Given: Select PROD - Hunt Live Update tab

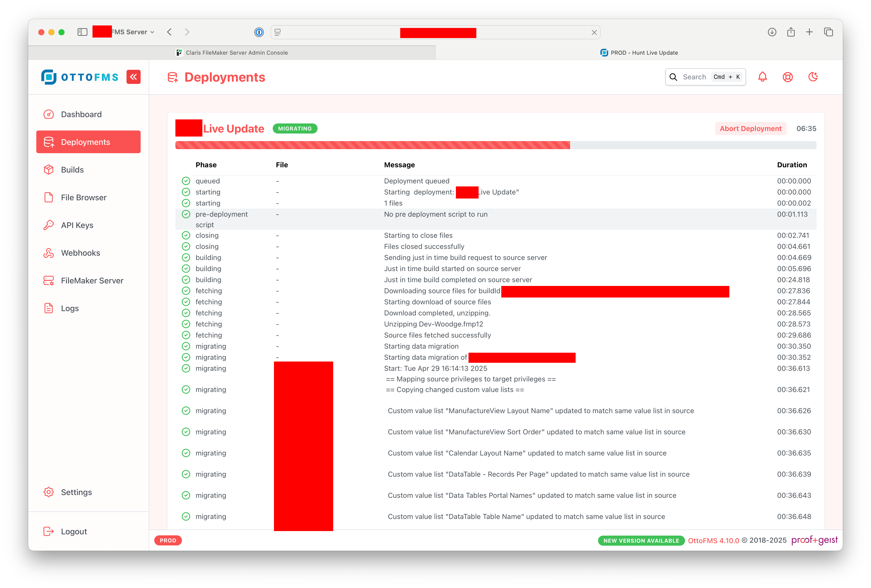Looking at the screenshot, I should coord(639,53).
